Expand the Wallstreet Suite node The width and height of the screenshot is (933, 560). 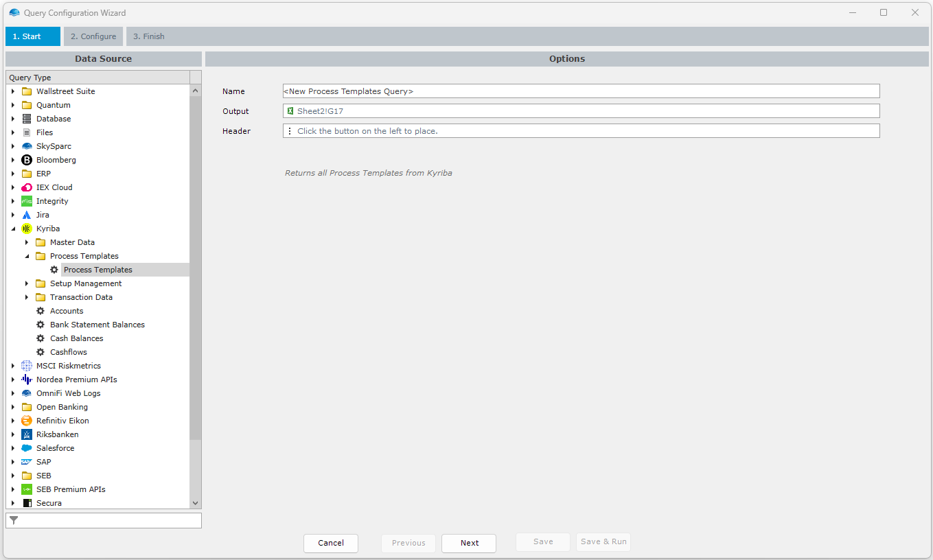point(13,91)
